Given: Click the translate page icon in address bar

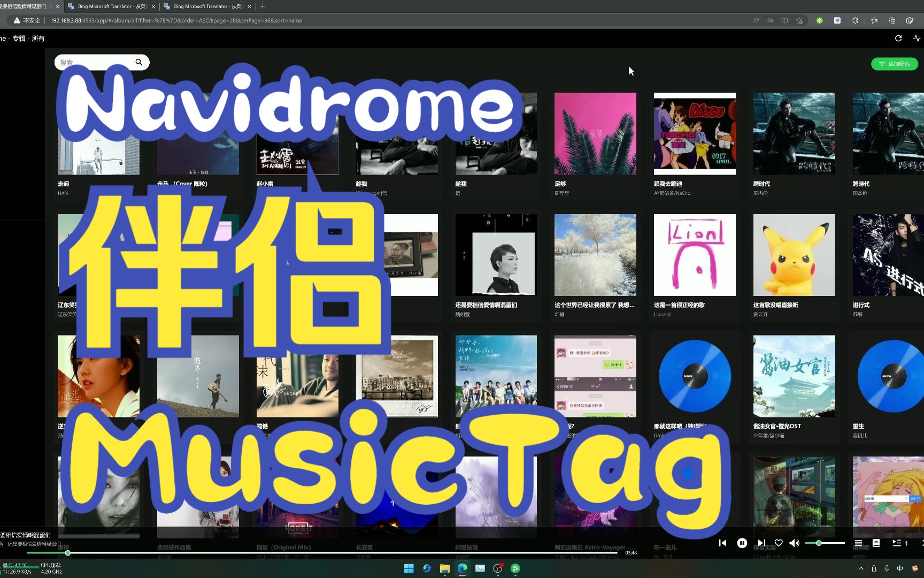Looking at the screenshot, I should [770, 20].
